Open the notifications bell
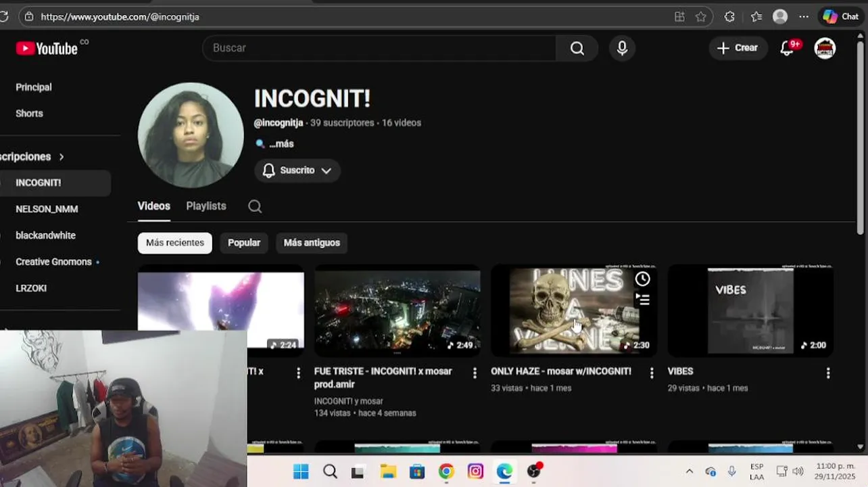The width and height of the screenshot is (868, 487). coord(787,48)
